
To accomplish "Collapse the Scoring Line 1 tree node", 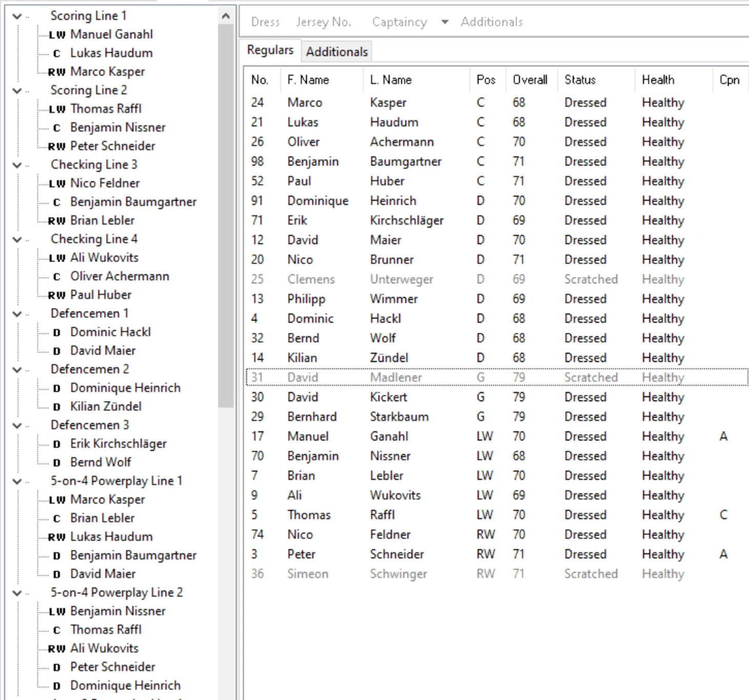I will [17, 16].
